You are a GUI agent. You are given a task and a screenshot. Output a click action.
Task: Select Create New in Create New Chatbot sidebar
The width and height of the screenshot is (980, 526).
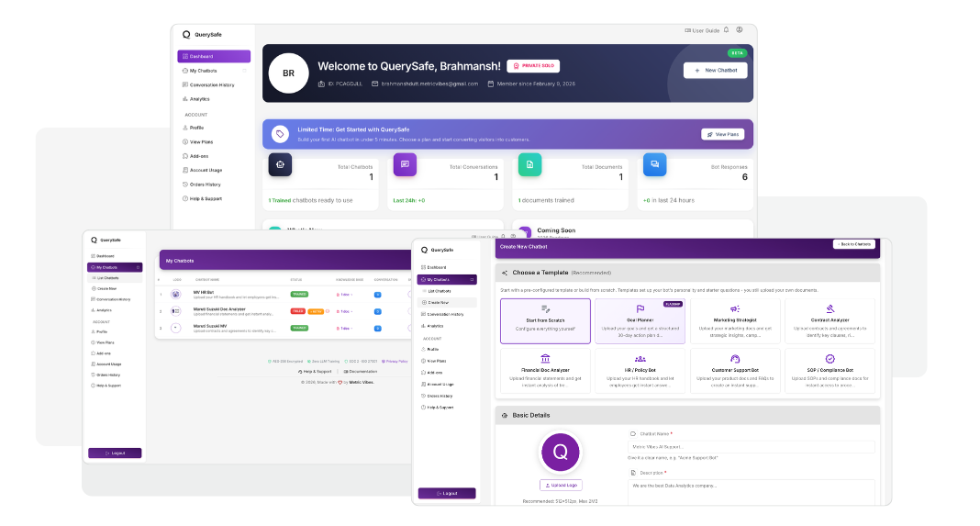click(x=447, y=303)
